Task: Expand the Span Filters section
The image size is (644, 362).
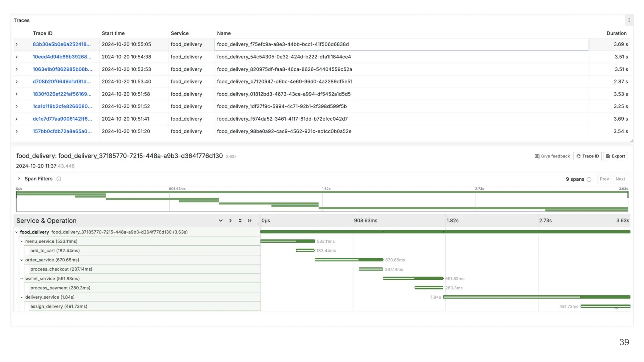Action: (x=19, y=178)
